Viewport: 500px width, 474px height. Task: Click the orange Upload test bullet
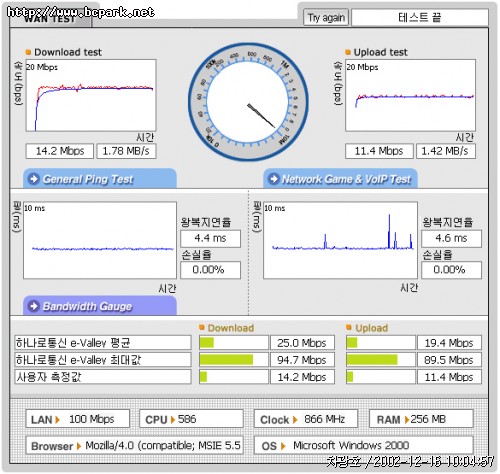348,52
